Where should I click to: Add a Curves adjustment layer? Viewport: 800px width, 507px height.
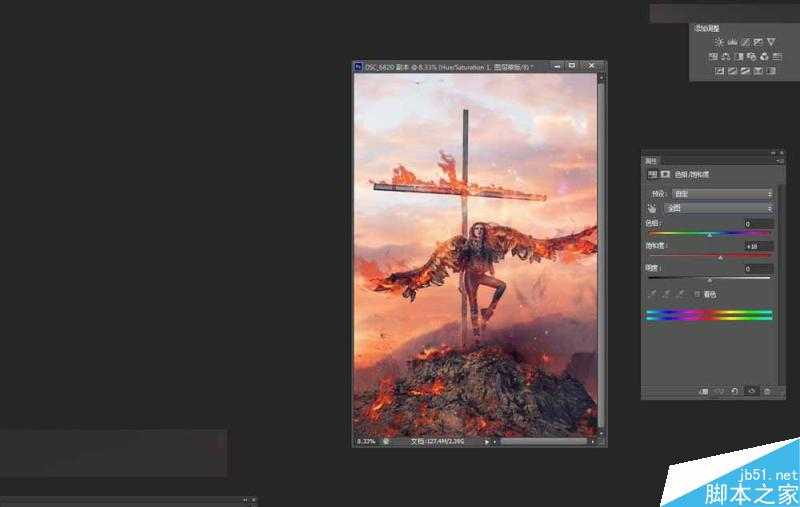[744, 42]
